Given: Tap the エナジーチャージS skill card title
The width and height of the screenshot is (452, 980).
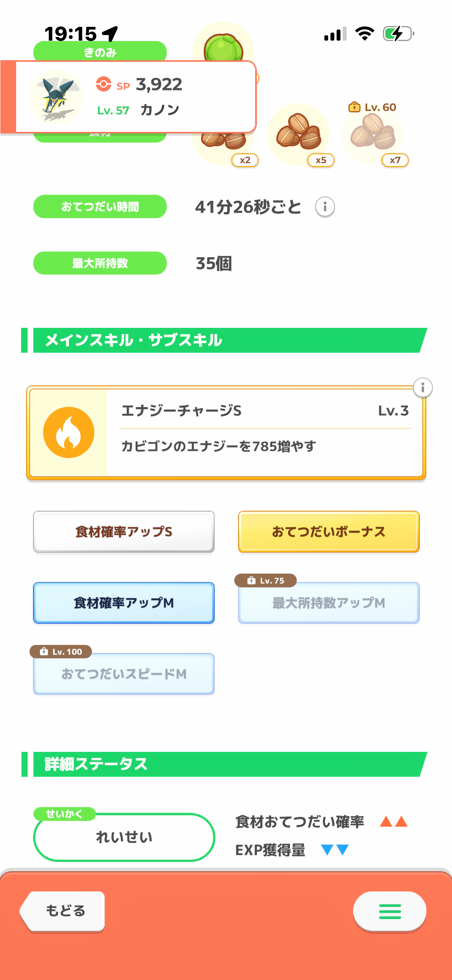Looking at the screenshot, I should click(x=181, y=411).
